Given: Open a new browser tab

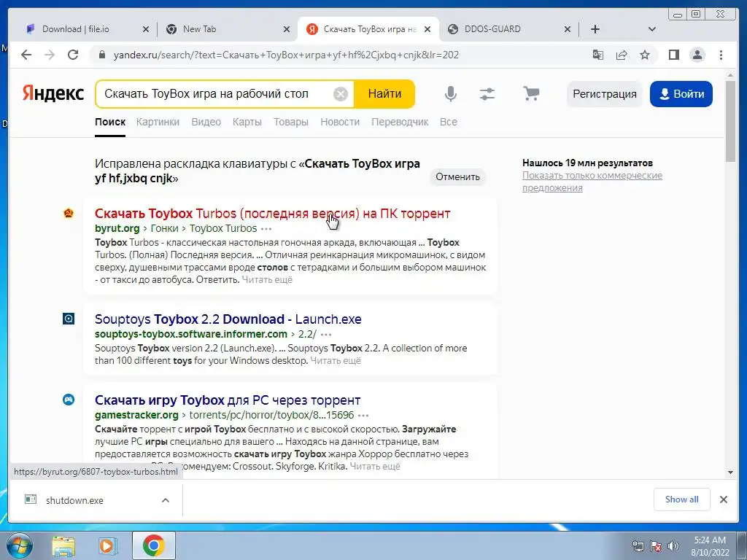Looking at the screenshot, I should (x=595, y=29).
